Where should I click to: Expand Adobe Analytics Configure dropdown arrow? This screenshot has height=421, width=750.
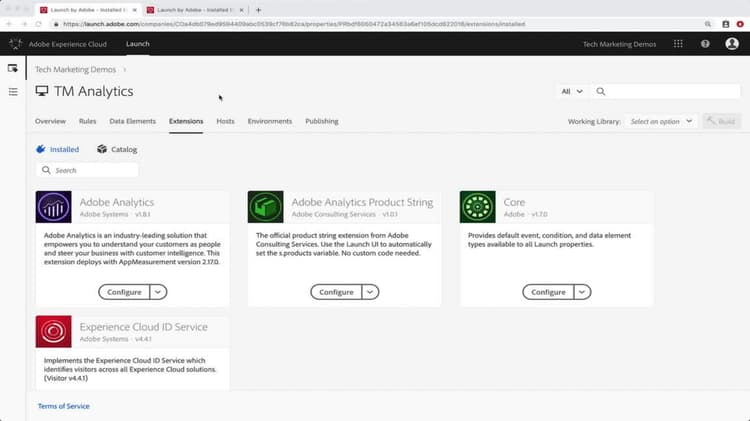tap(158, 292)
